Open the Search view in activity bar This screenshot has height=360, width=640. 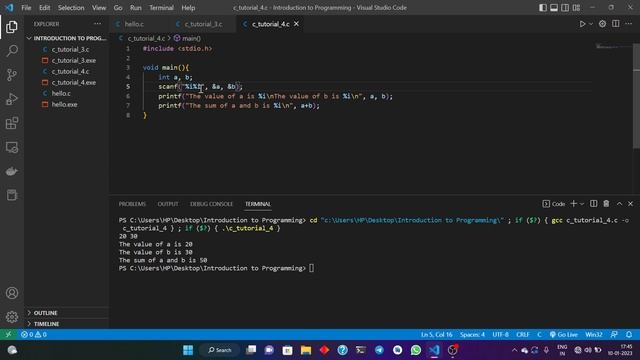click(x=12, y=51)
